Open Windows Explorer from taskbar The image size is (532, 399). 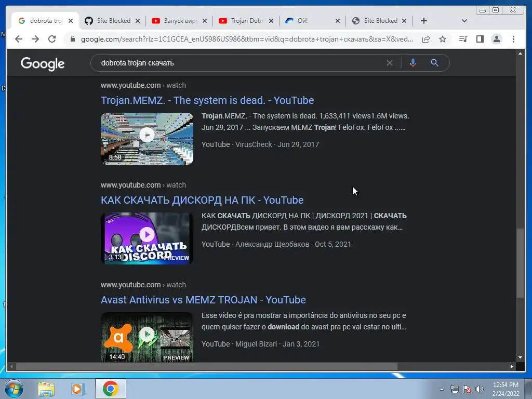pos(46,389)
